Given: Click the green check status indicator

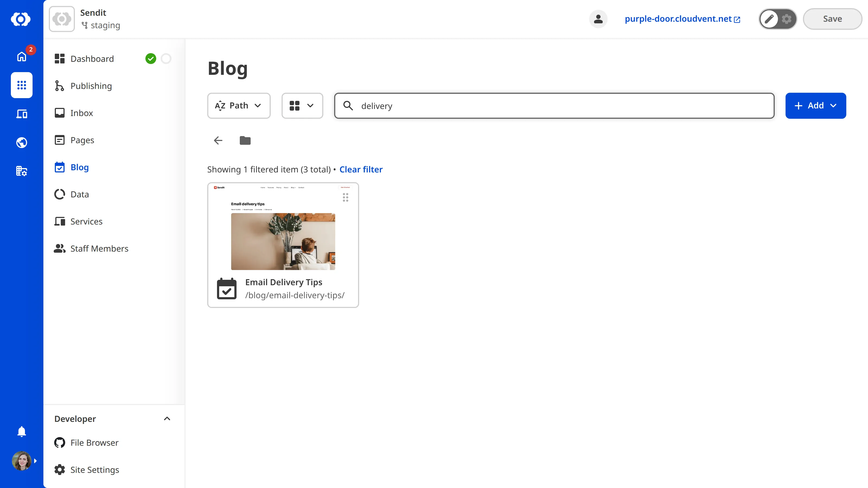Looking at the screenshot, I should pos(151,59).
